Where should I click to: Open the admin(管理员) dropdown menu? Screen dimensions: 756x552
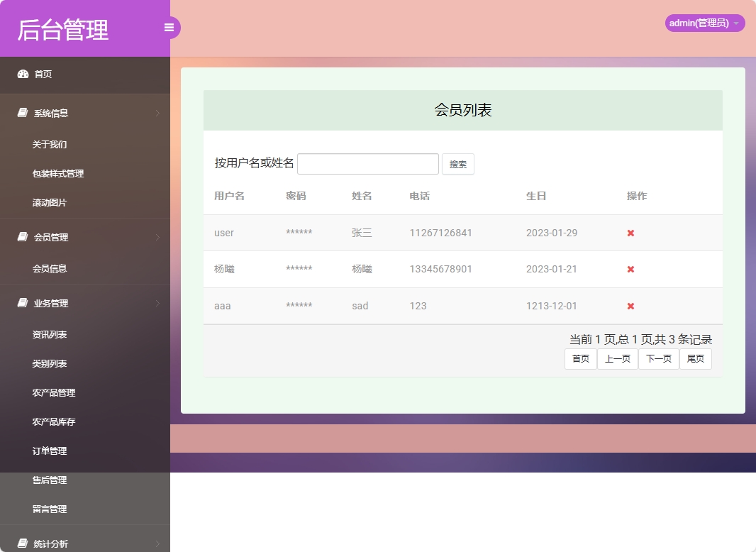click(704, 23)
